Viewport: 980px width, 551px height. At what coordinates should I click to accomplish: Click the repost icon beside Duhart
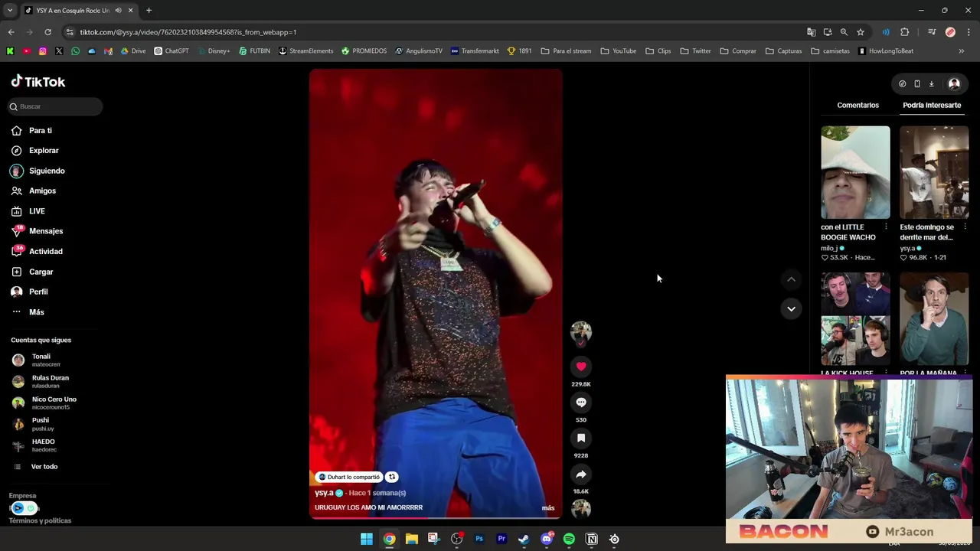(391, 477)
